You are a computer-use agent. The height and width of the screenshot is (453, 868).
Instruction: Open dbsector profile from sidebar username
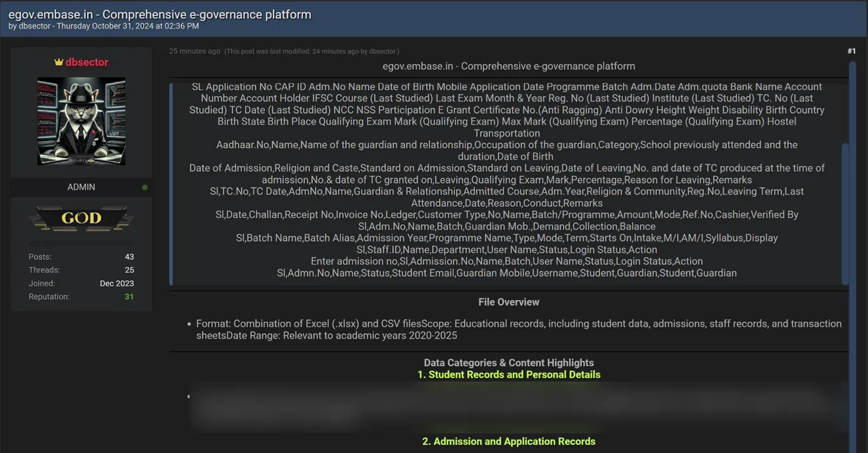[x=87, y=62]
